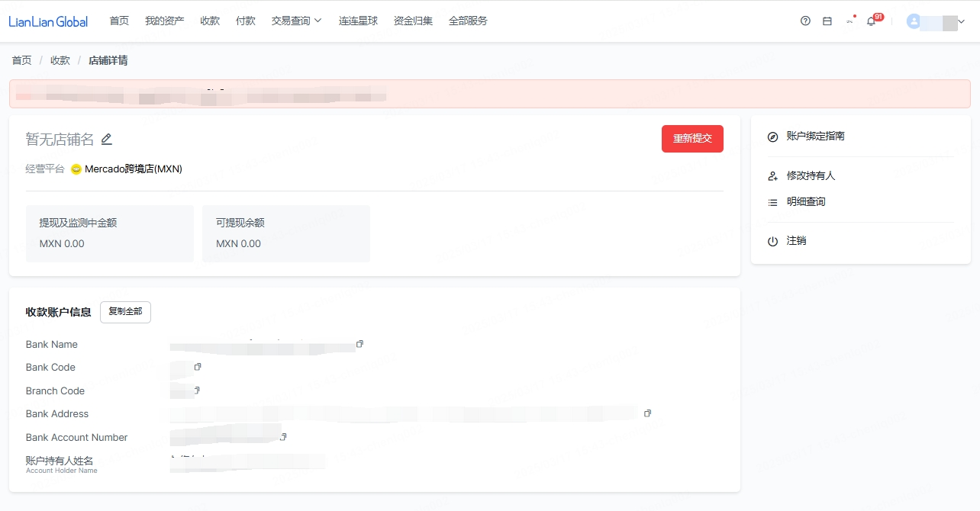Viewport: 980px width, 511px height.
Task: Open notifications bell with 91 badge
Action: pos(872,21)
